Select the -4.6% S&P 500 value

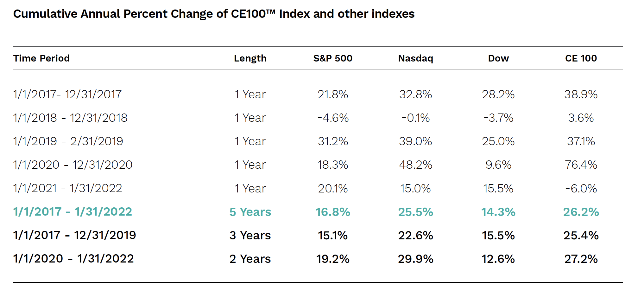[x=333, y=118]
